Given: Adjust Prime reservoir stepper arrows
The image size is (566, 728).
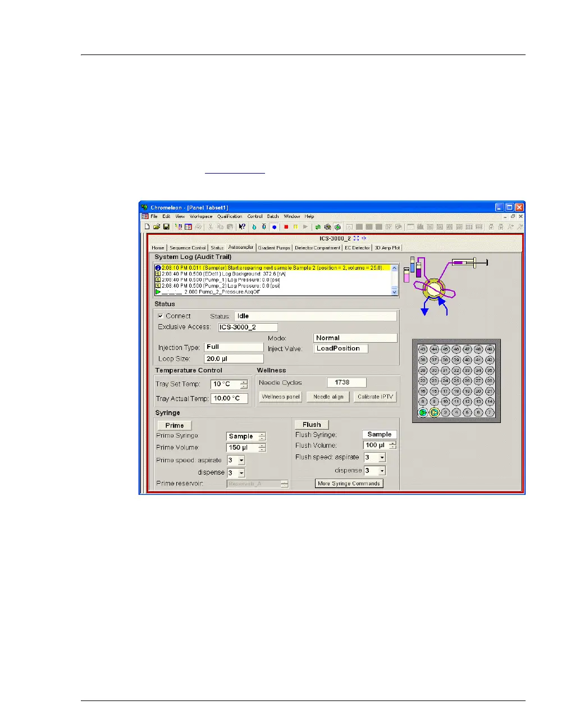Looking at the screenshot, I should [x=285, y=484].
